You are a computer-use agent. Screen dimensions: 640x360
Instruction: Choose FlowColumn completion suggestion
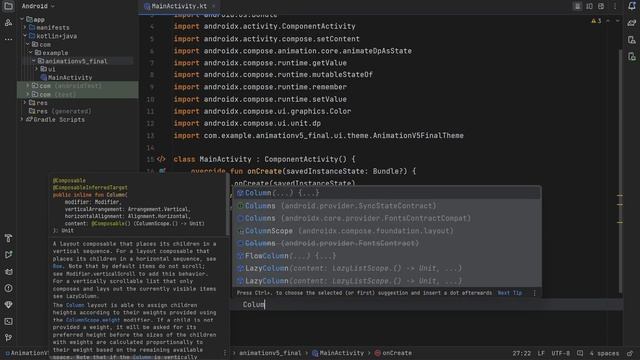point(387,256)
